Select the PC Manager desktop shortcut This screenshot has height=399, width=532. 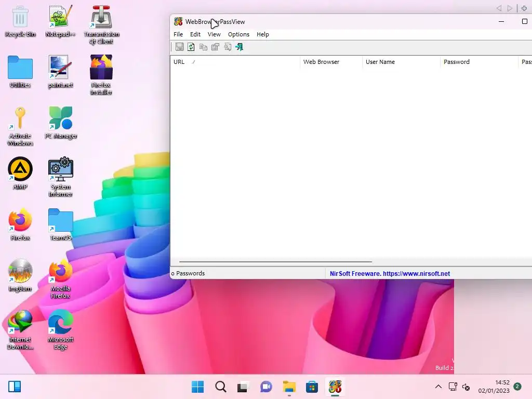coord(60,123)
